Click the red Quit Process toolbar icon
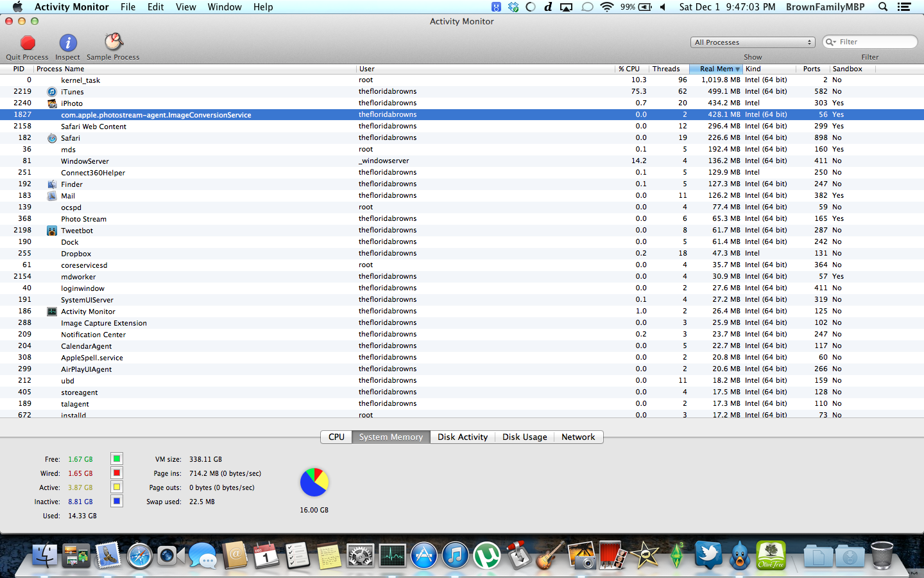 pos(28,43)
